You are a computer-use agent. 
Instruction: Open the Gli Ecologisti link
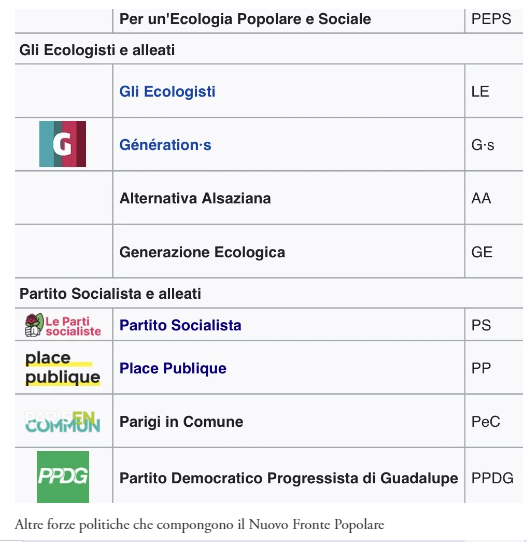tap(167, 92)
